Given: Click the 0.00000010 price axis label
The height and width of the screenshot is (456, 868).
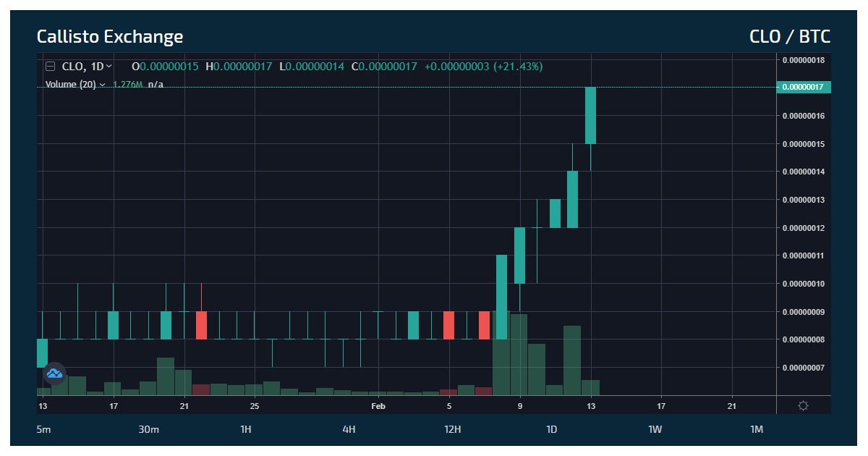Looking at the screenshot, I should pos(803,284).
